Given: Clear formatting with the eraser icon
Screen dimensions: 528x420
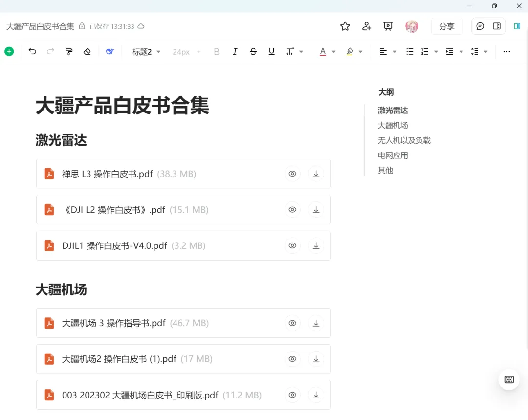Looking at the screenshot, I should click(87, 51).
